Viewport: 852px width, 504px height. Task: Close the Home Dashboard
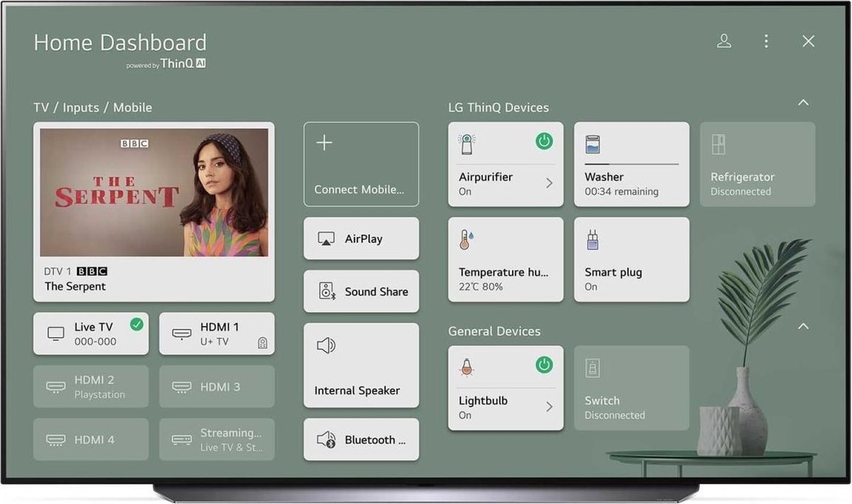tap(808, 41)
